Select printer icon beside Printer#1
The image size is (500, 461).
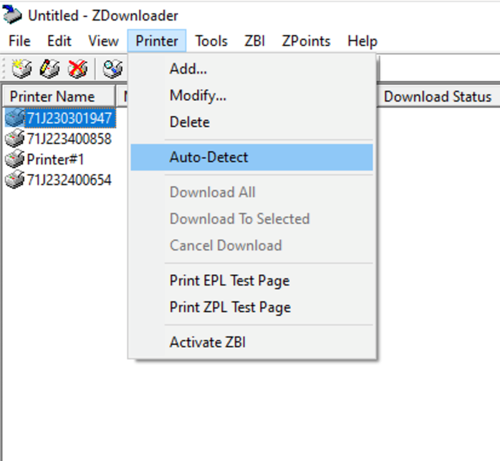[15, 159]
